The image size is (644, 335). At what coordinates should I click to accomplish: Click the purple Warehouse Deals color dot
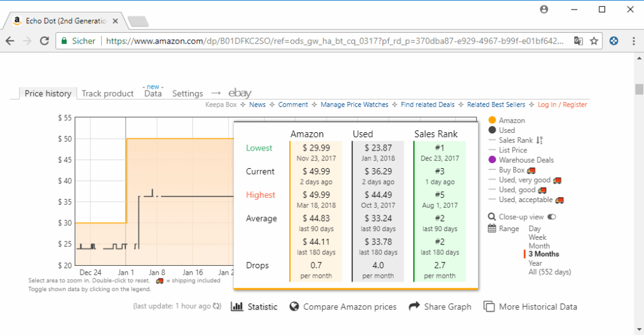tap(492, 160)
